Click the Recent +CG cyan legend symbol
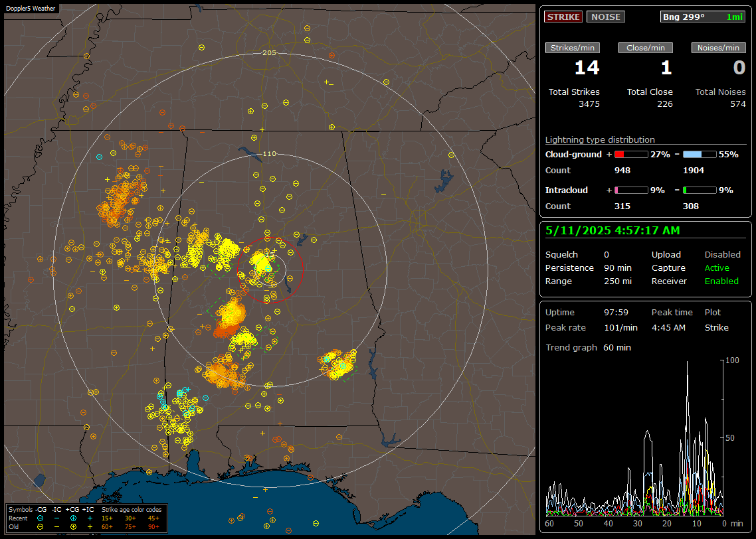Image resolution: width=756 pixels, height=539 pixels. tap(73, 518)
